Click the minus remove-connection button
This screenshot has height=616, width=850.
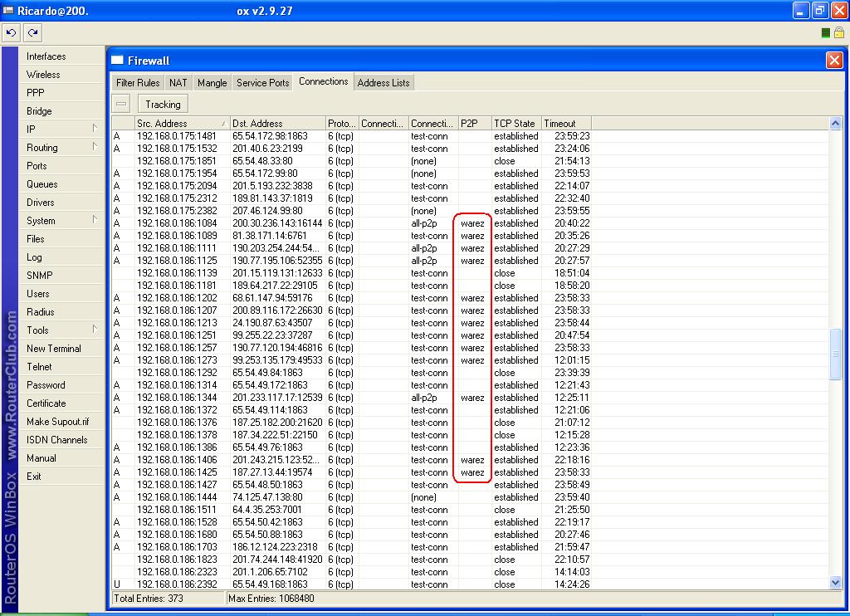coord(121,104)
